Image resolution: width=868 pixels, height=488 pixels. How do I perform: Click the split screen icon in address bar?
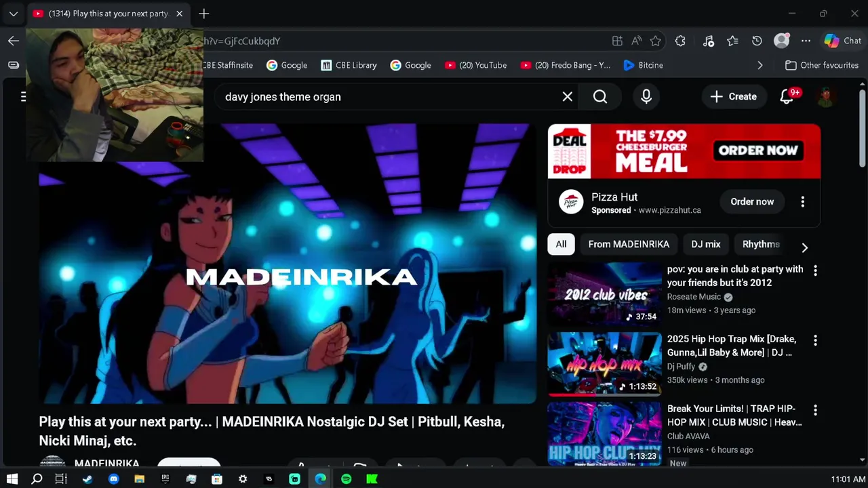tap(617, 41)
